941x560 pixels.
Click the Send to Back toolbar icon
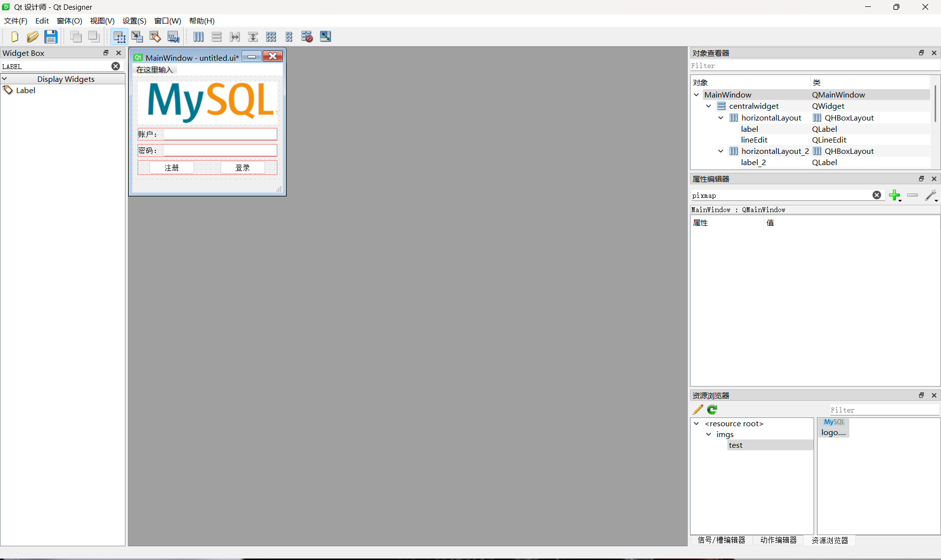(x=76, y=37)
